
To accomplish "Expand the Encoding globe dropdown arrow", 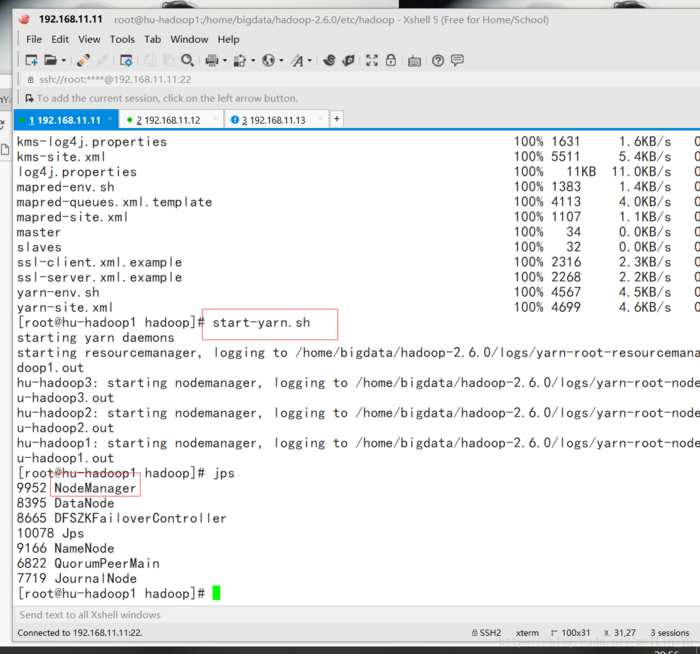I will tap(281, 60).
